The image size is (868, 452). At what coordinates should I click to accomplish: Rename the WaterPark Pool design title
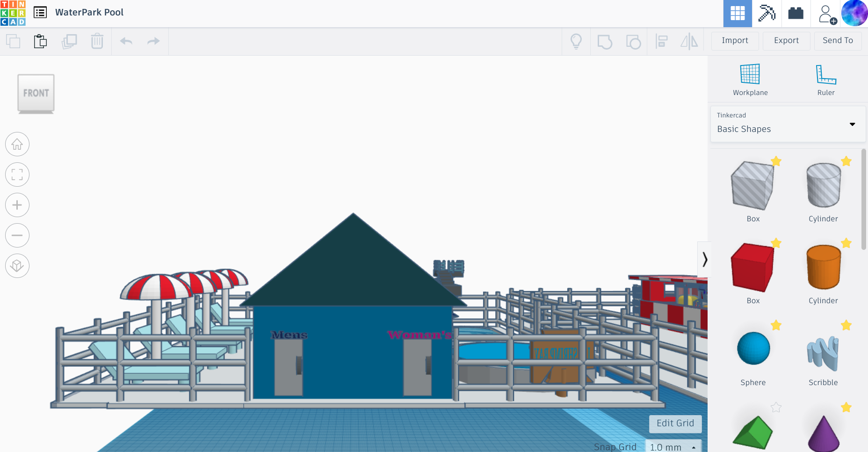[x=89, y=13]
